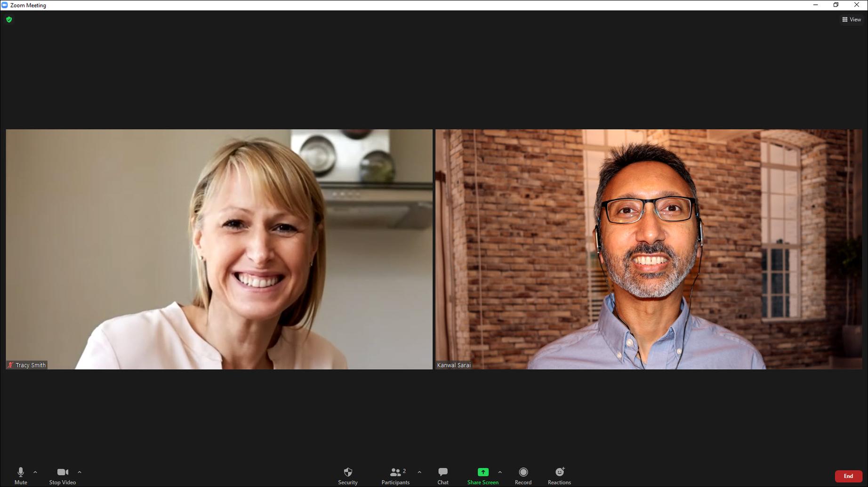The width and height of the screenshot is (868, 487).
Task: Mute the microphone
Action: coord(21,475)
